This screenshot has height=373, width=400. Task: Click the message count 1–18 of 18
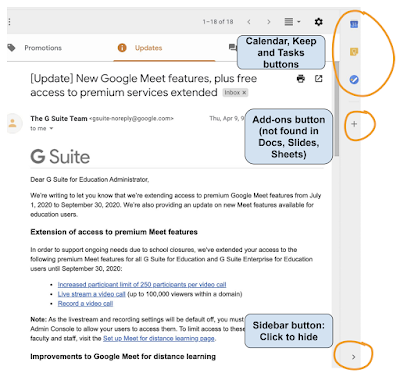(218, 22)
